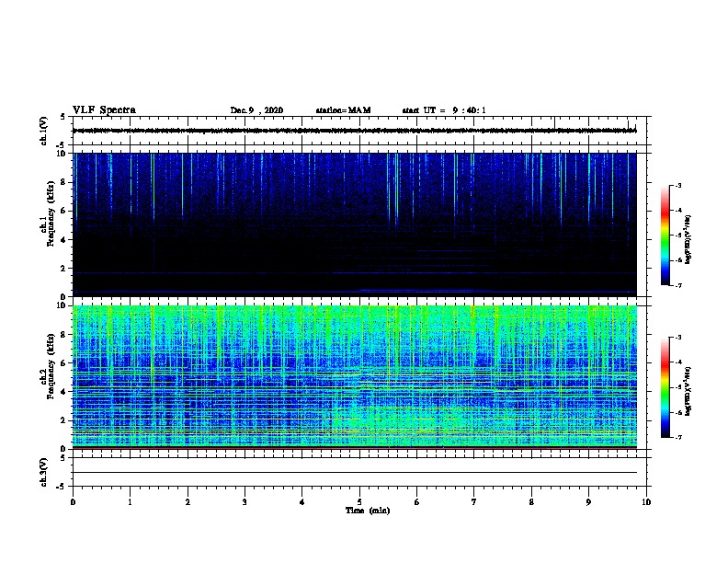Click time axis tick label "5"

click(x=359, y=502)
